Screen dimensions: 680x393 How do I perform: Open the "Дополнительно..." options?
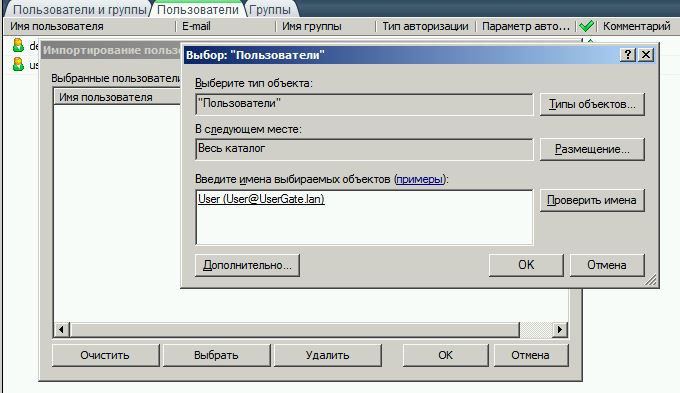[x=247, y=265]
